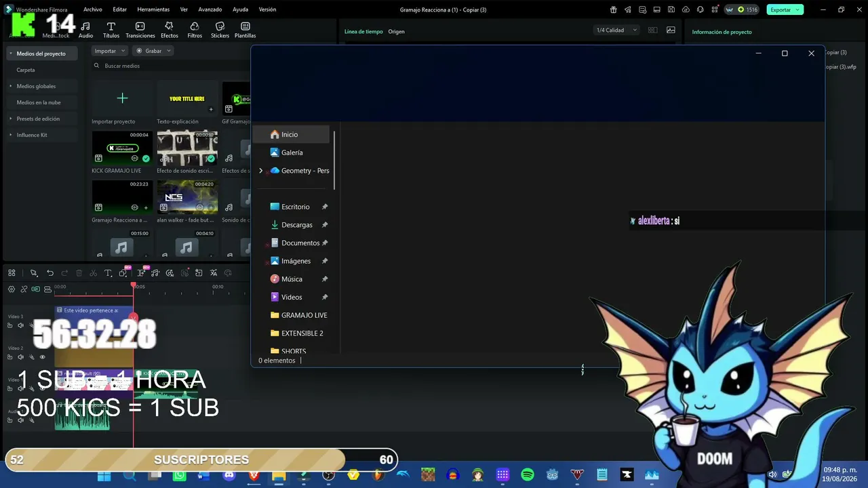The width and height of the screenshot is (868, 488).
Task: Click the snapshot image icon in preview bar
Action: pyautogui.click(x=671, y=30)
